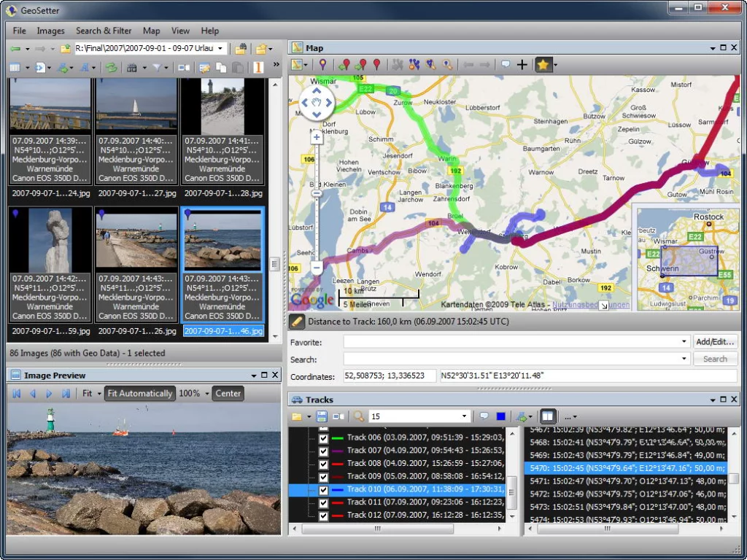Click the filter funnel icon
The height and width of the screenshot is (560, 747).
point(158,68)
